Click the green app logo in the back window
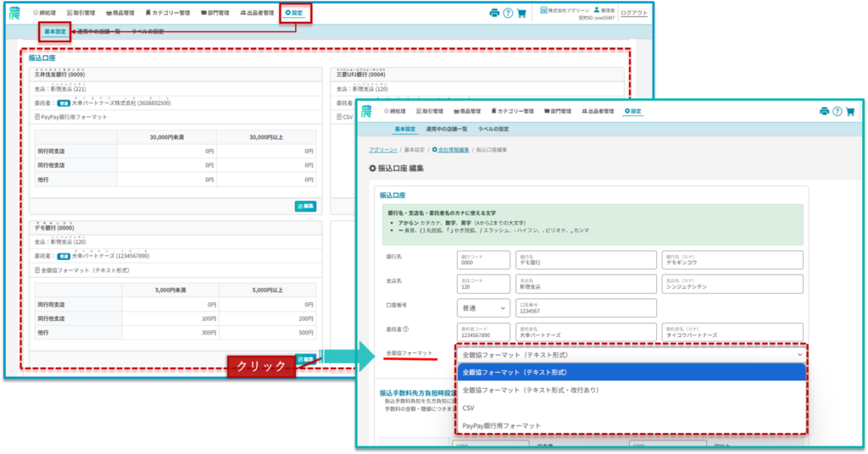The height and width of the screenshot is (454, 868). (x=14, y=12)
